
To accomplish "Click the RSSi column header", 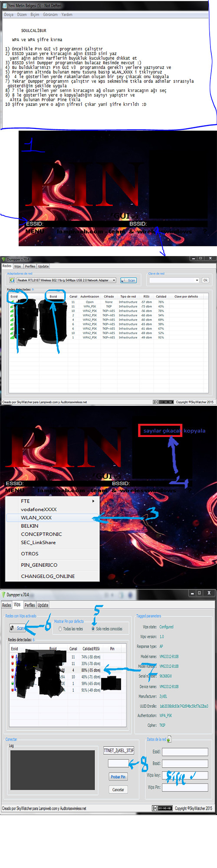I will [x=146, y=296].
